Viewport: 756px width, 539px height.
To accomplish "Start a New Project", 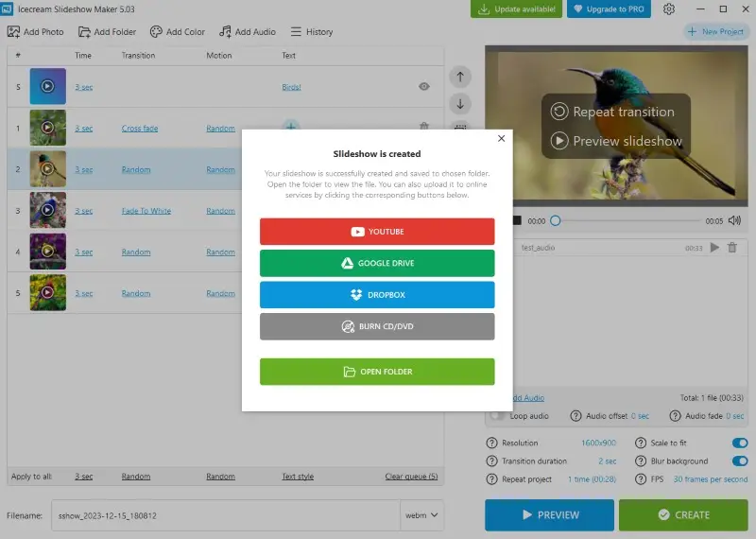I will click(715, 32).
